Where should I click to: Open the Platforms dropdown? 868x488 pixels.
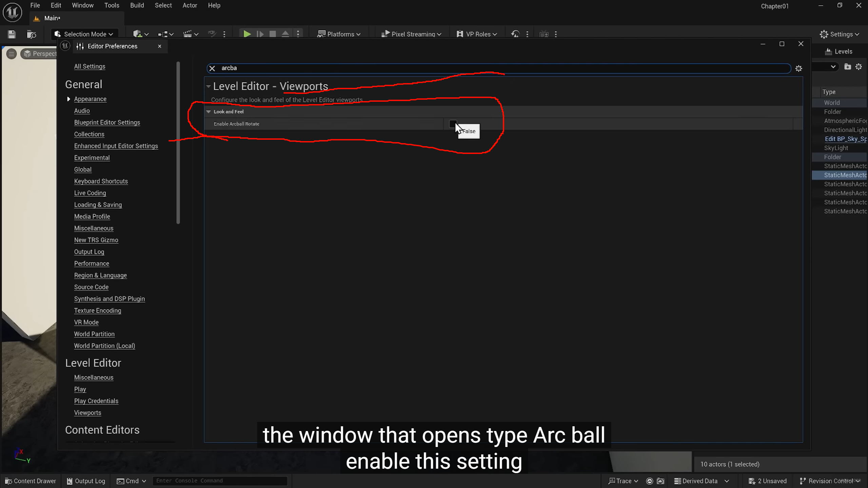[x=339, y=34]
